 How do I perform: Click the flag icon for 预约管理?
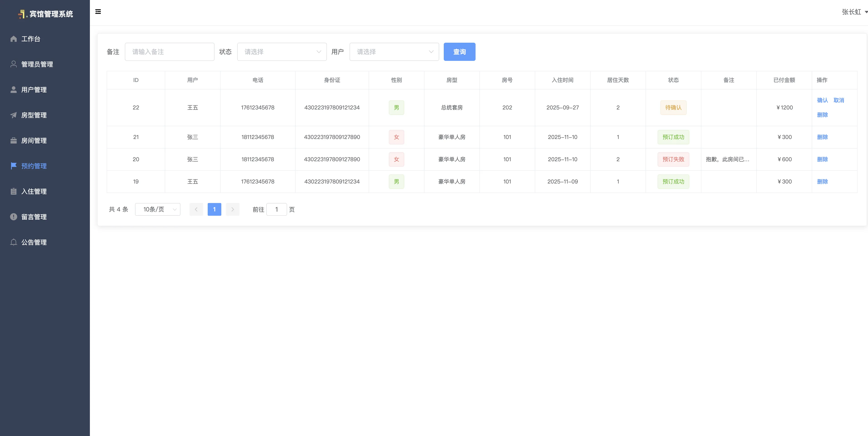click(13, 166)
